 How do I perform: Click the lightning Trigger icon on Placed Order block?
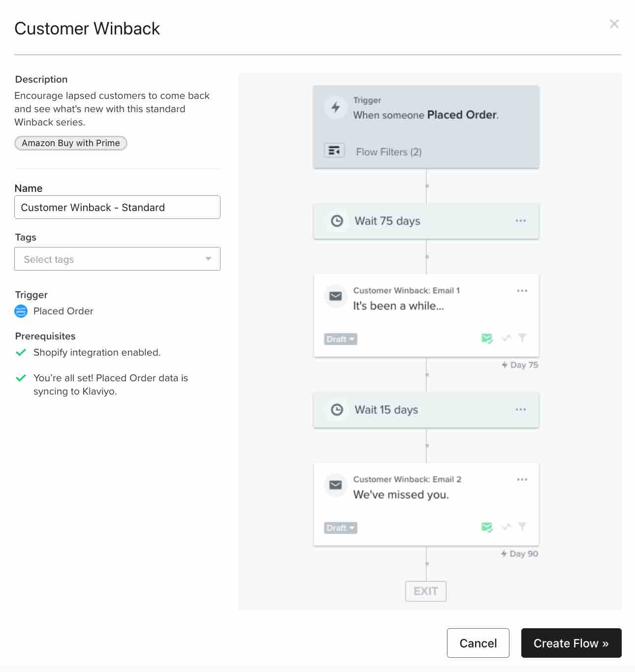[x=335, y=108]
